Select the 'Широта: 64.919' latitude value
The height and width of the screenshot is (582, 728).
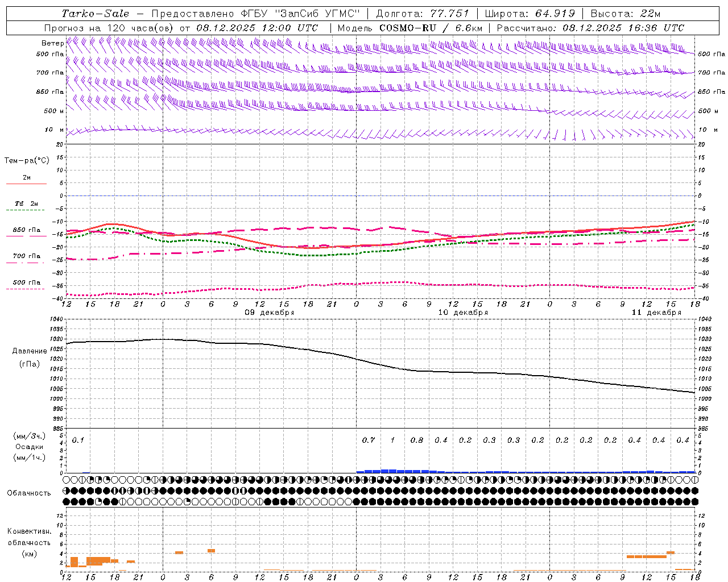click(530, 14)
